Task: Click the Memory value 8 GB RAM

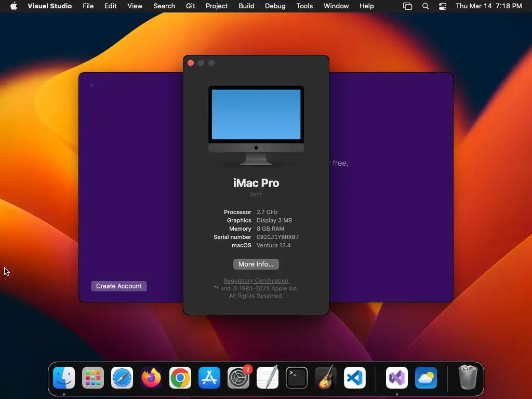Action: click(x=270, y=229)
